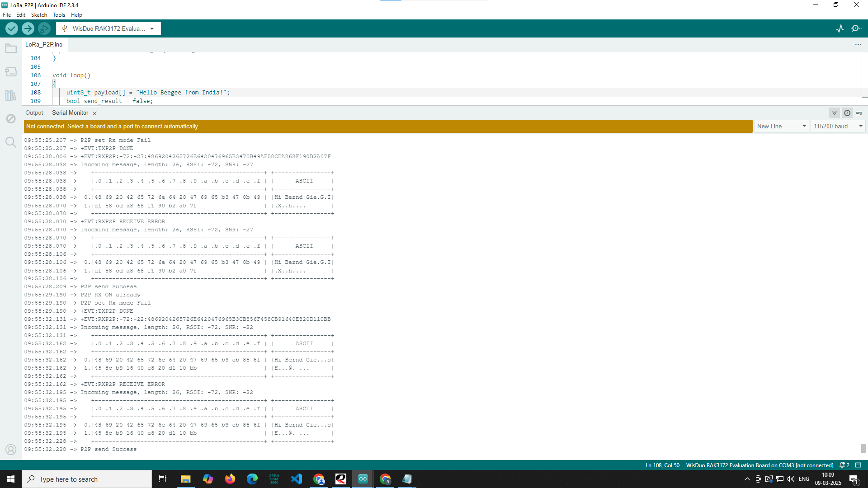This screenshot has height=488, width=868.
Task: Open the Boards Manager sidebar icon
Action: click(x=11, y=72)
